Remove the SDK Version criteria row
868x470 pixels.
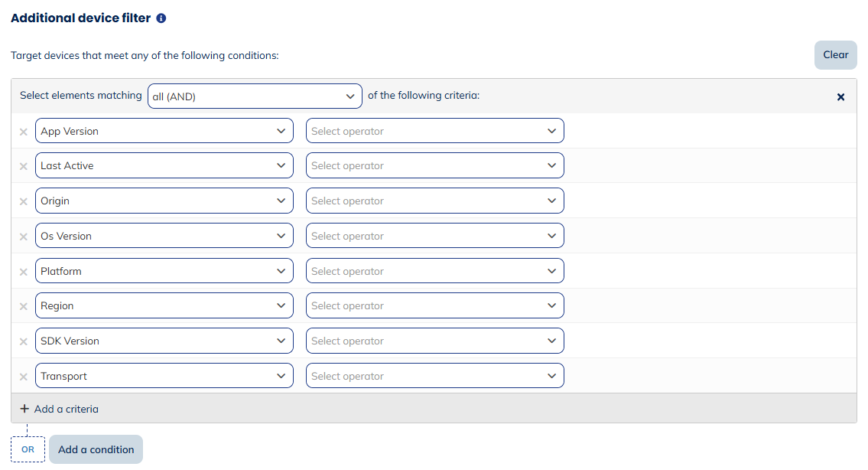point(23,340)
